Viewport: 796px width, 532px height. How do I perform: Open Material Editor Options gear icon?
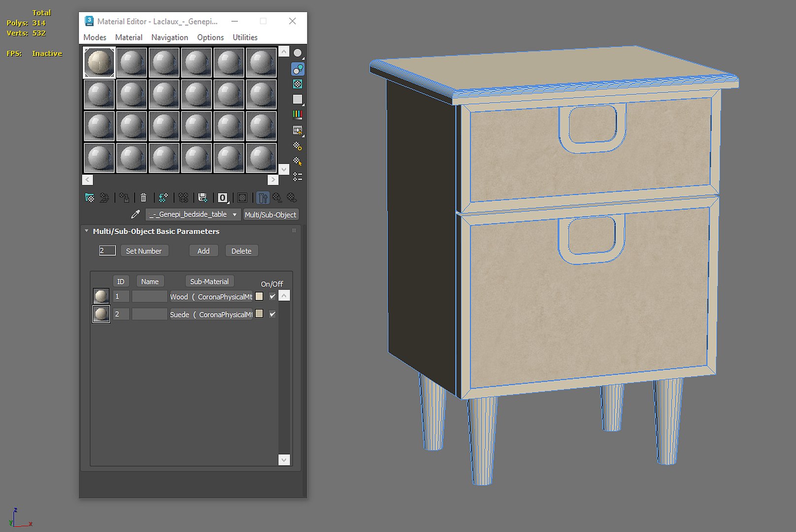tap(298, 146)
